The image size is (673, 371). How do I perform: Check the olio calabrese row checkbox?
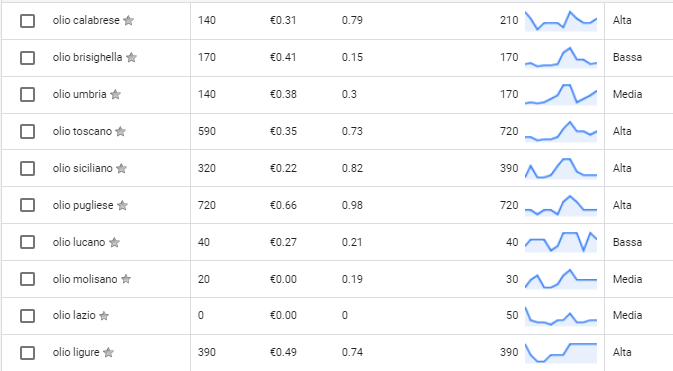click(27, 21)
